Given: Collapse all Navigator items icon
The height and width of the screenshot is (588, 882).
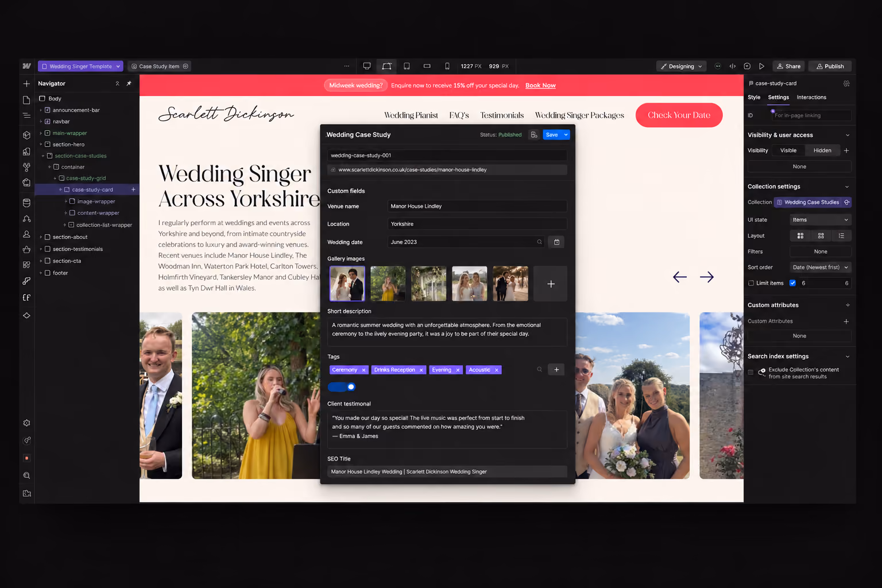Looking at the screenshot, I should click(x=118, y=83).
